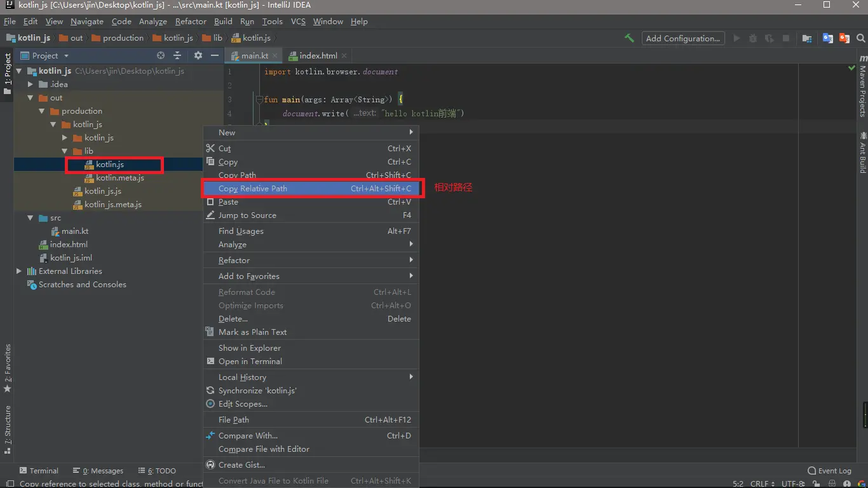Click the blue Google Translate icon
Image resolution: width=868 pixels, height=488 pixels.
pyautogui.click(x=827, y=38)
